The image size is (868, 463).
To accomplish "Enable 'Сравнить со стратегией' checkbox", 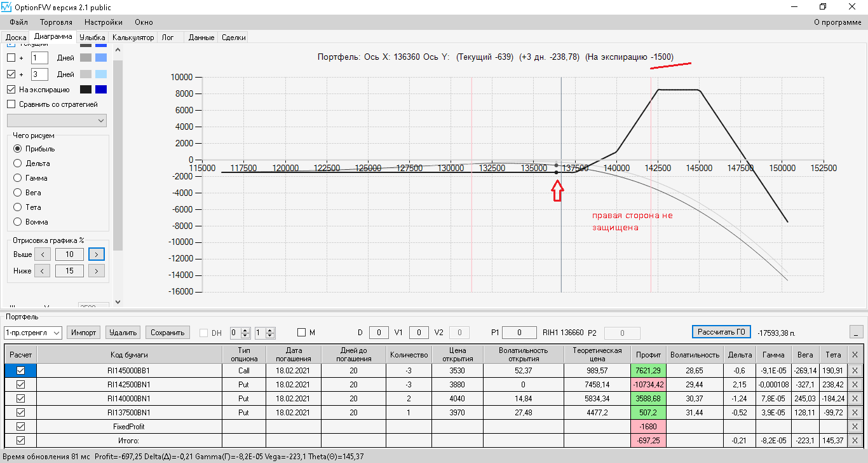I will (11, 104).
